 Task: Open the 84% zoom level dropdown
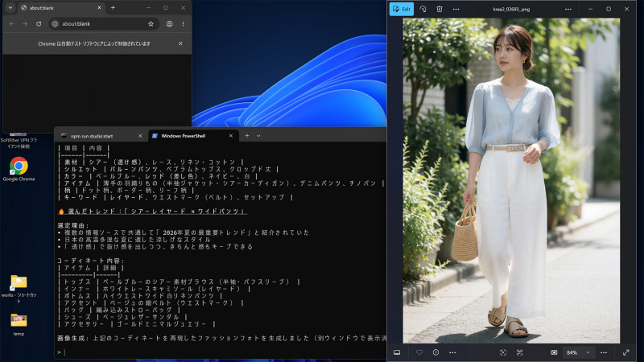tap(577, 352)
